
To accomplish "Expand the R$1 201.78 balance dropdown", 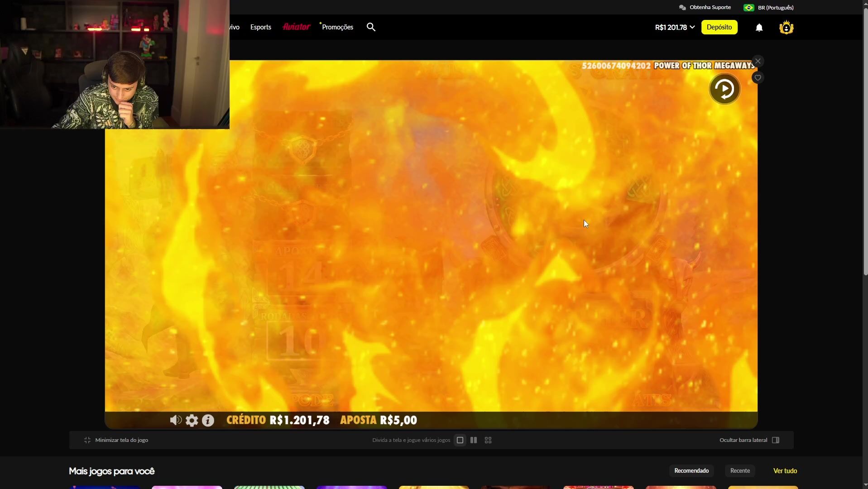I will pyautogui.click(x=675, y=28).
